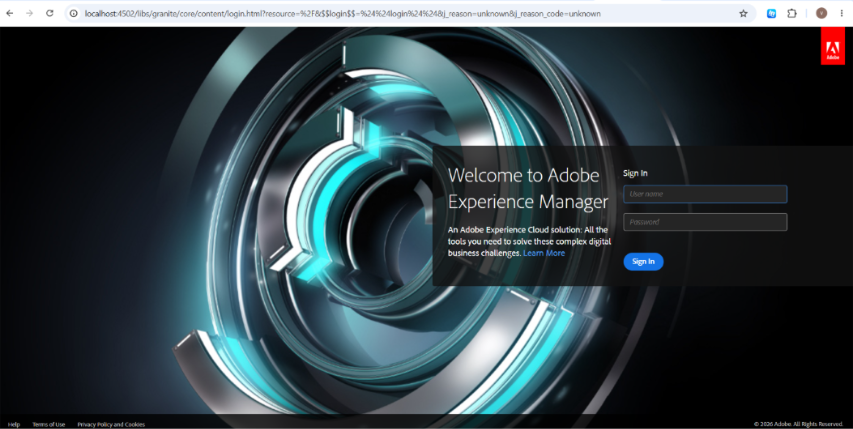
Task: Open the Learn More link
Action: tap(544, 253)
